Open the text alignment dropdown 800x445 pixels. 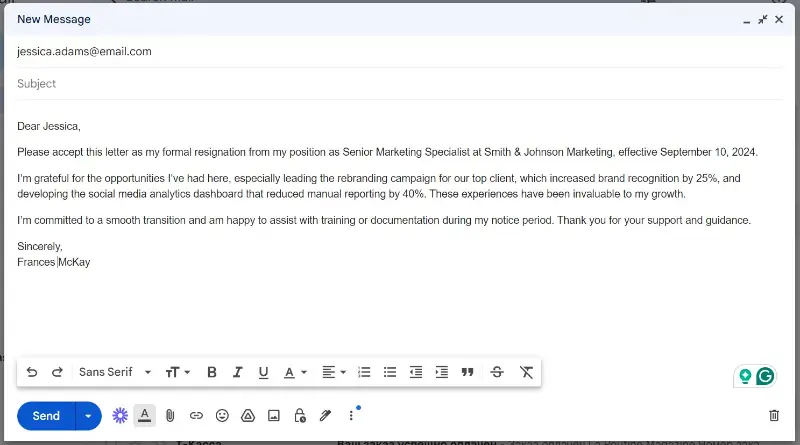334,372
